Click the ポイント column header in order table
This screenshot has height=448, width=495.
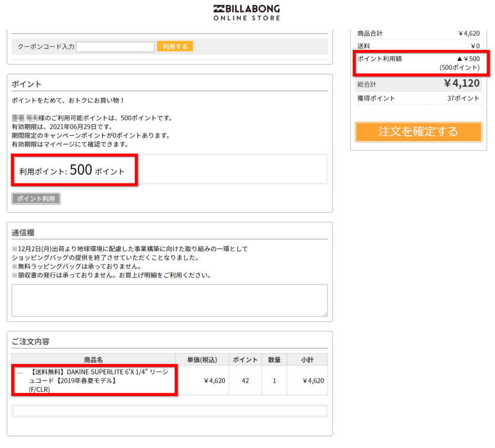[x=245, y=360]
